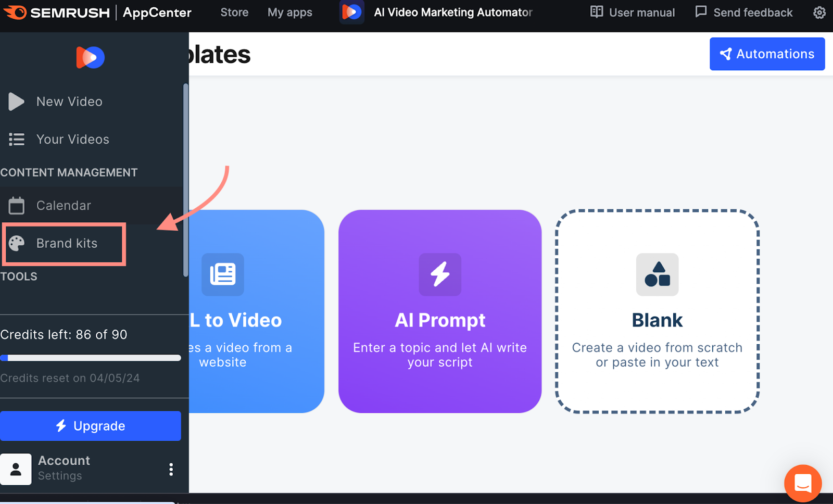Click the credits progress bar

click(91, 358)
